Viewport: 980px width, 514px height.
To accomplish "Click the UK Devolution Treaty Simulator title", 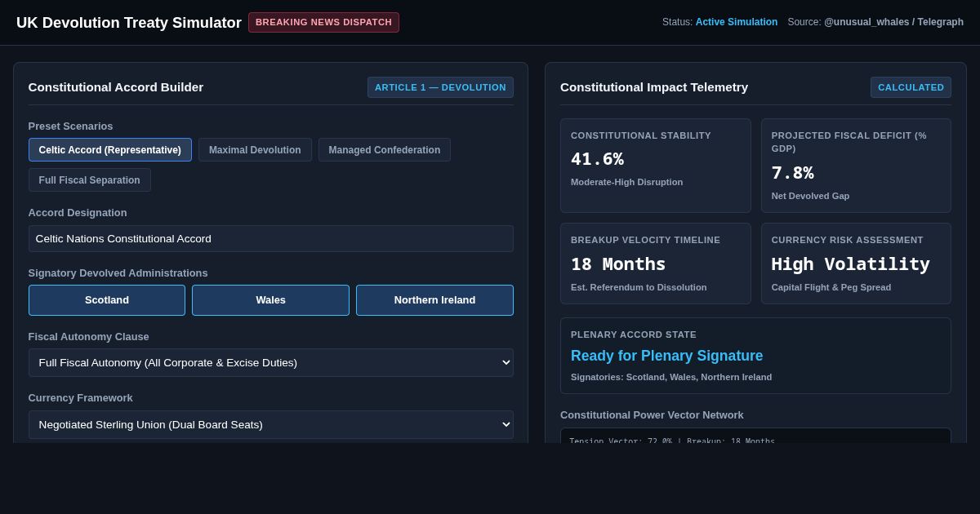I will coord(129,23).
